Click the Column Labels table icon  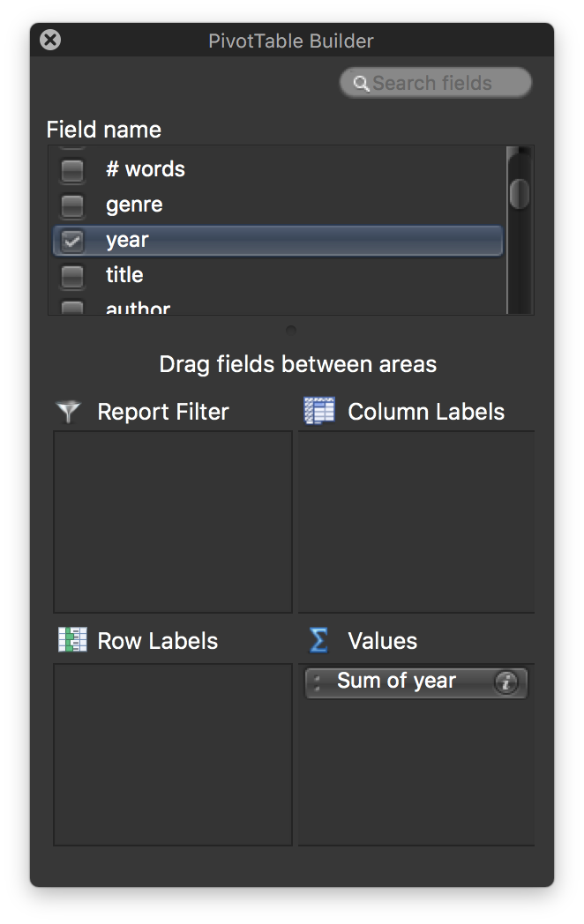pos(319,411)
